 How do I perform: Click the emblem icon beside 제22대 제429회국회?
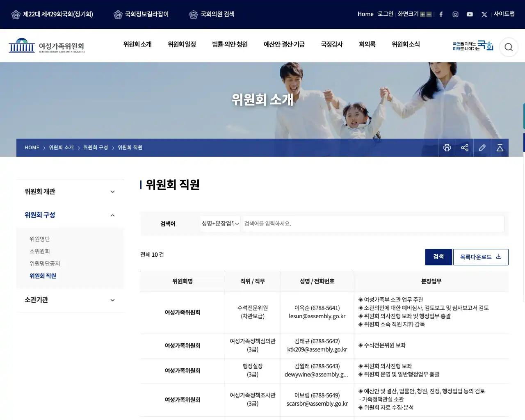(x=16, y=15)
